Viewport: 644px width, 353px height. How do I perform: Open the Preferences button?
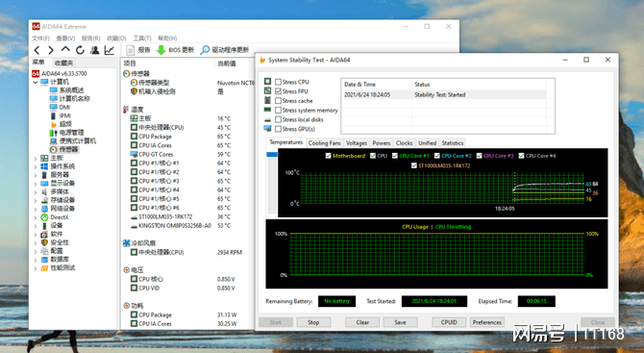pyautogui.click(x=487, y=322)
